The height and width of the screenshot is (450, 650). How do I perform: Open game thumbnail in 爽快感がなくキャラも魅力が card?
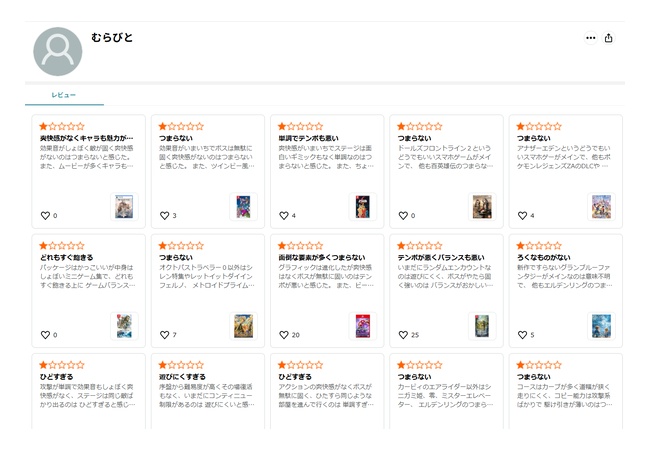click(x=124, y=207)
